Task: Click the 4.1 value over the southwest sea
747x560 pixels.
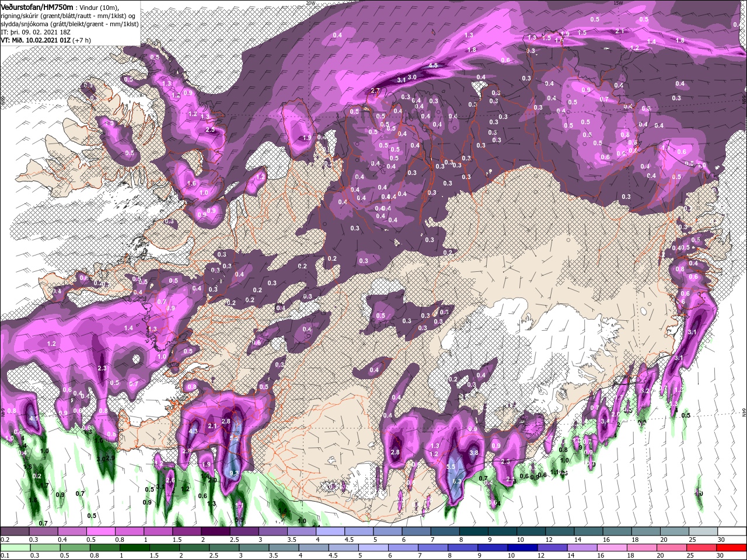Action: (x=33, y=418)
